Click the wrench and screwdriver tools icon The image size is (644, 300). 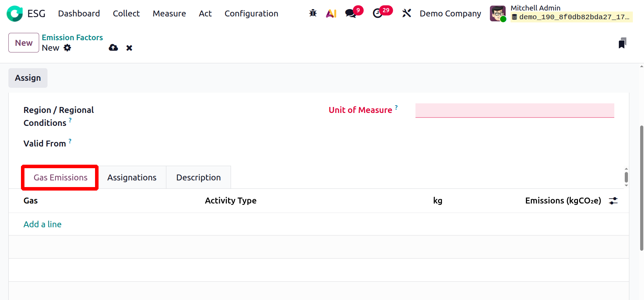coord(406,13)
